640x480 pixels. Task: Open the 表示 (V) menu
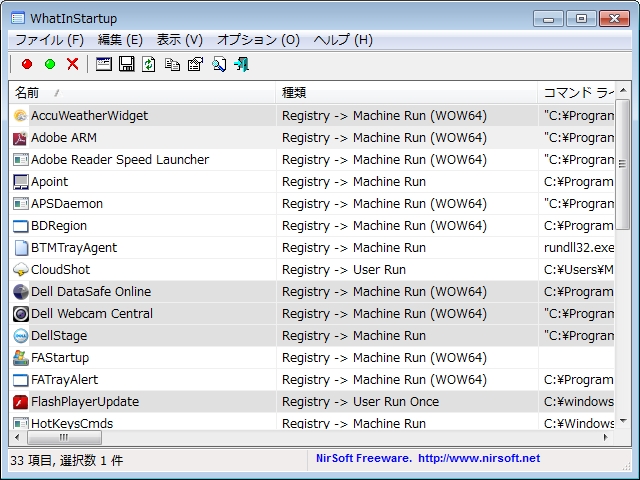tap(180, 40)
